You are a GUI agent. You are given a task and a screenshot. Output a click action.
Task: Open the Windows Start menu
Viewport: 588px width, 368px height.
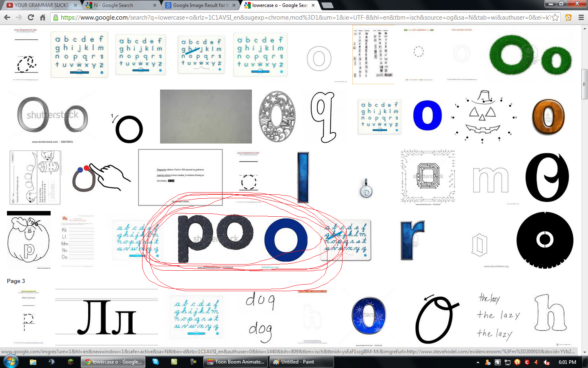tap(11, 361)
